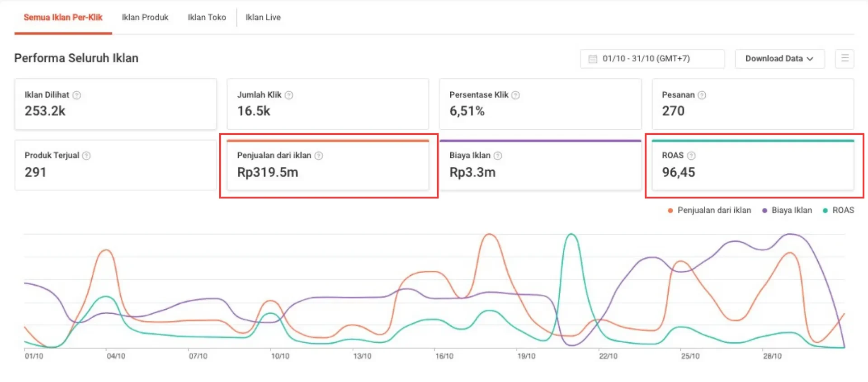The height and width of the screenshot is (382, 868).
Task: Expand the Download Data dropdown
Action: pyautogui.click(x=779, y=59)
